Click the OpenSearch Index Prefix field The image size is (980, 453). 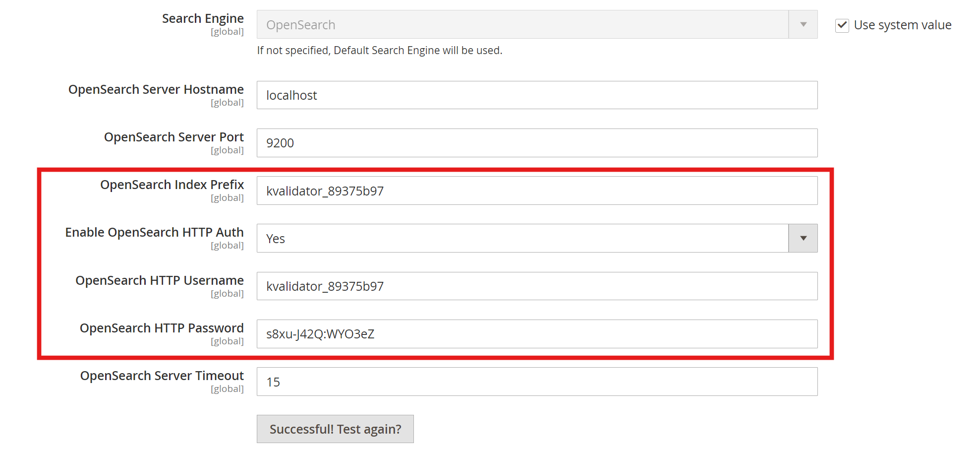click(x=537, y=191)
